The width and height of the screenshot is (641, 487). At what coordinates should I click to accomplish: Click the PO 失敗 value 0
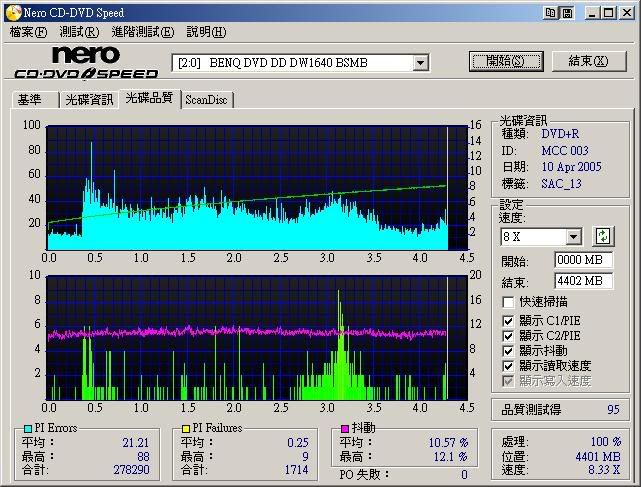click(464, 475)
